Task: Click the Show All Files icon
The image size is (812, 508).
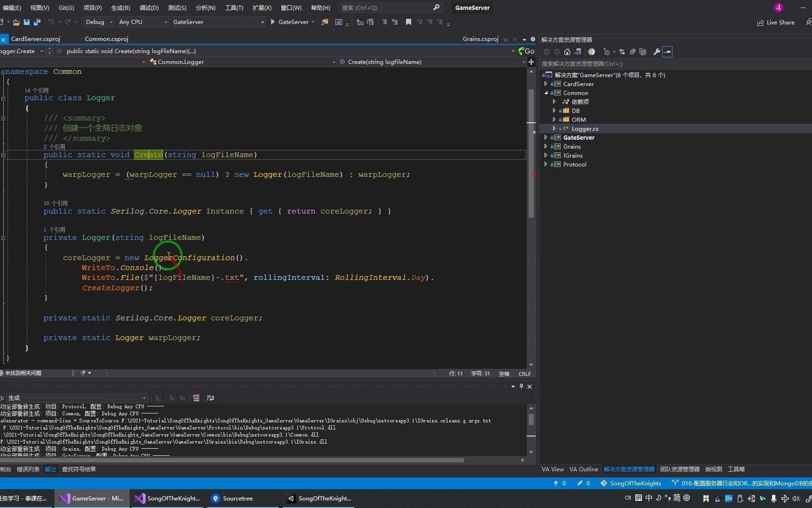Action: 643,52
